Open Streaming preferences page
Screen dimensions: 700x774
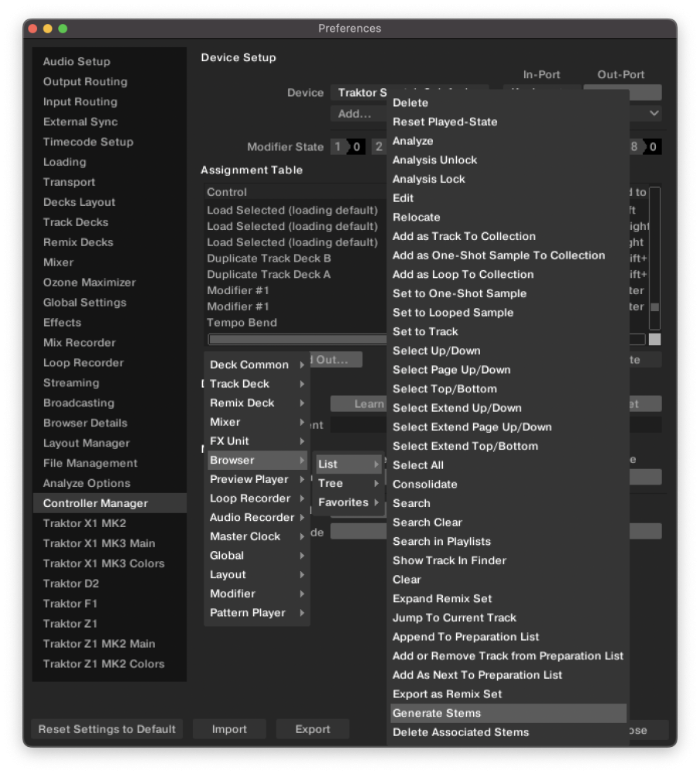[110, 383]
